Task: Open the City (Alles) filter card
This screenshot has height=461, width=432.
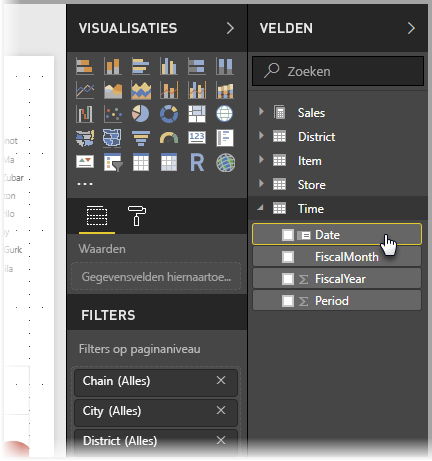Action: 156,412
